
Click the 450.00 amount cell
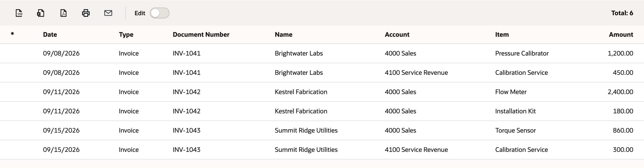(623, 73)
